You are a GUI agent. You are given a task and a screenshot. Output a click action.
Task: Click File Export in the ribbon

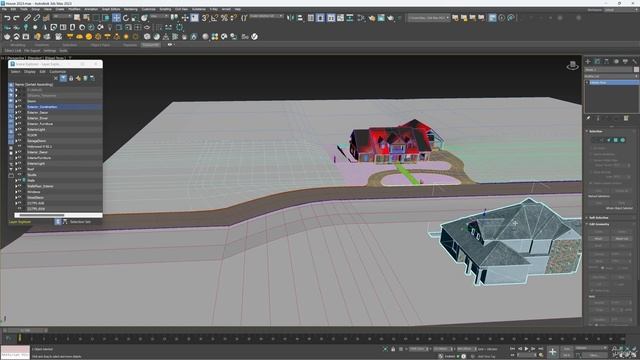[32, 51]
